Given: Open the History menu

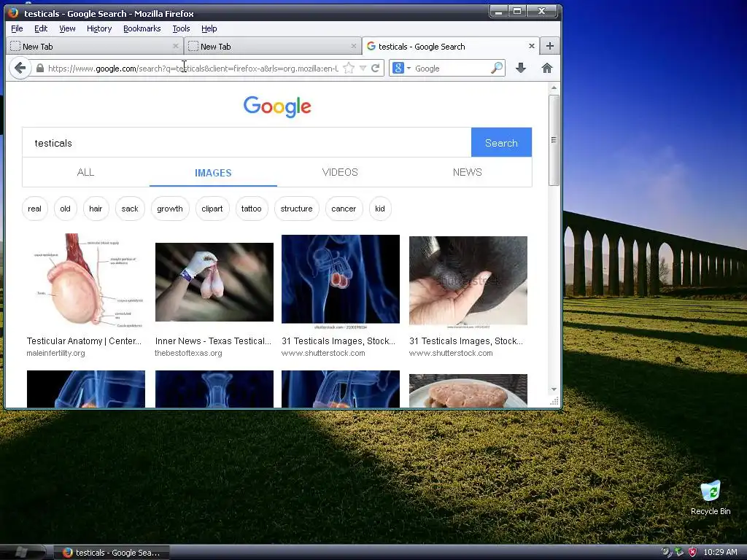Looking at the screenshot, I should click(x=99, y=28).
